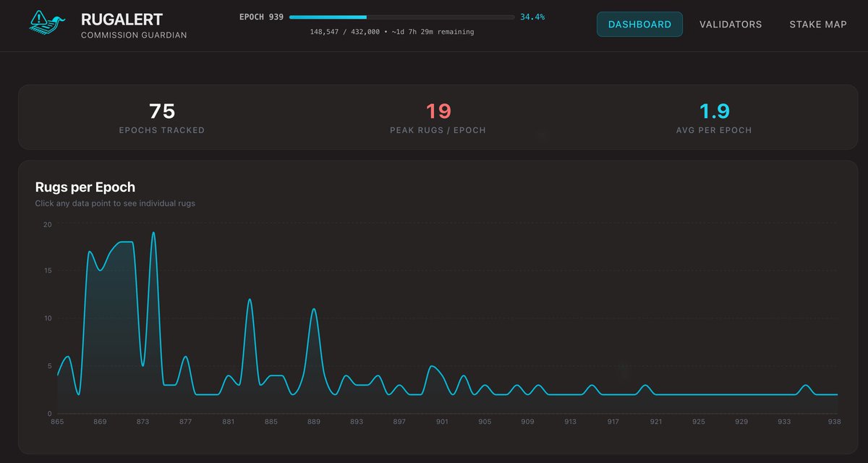The height and width of the screenshot is (463, 868).
Task: Click the 75 Epochs Tracked stat
Action: 162,118
